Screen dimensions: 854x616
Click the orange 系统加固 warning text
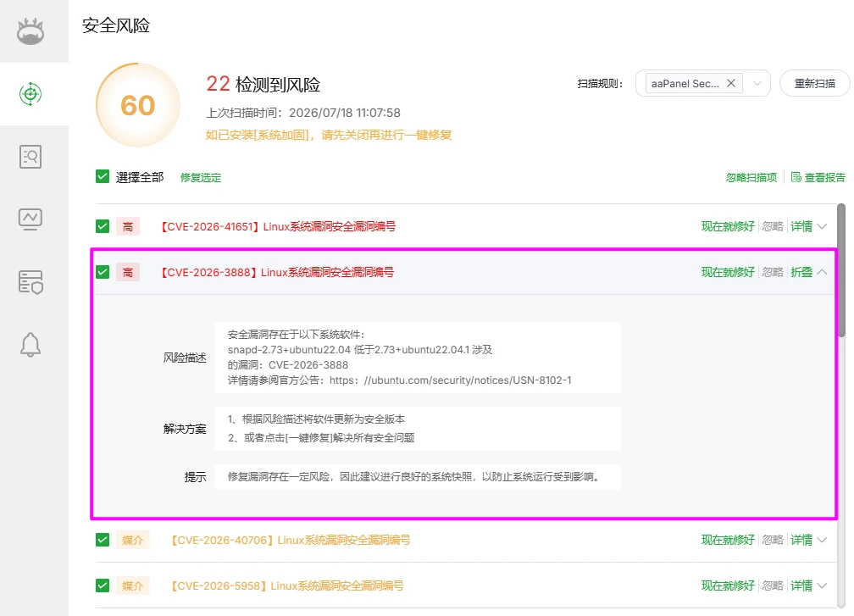(x=329, y=135)
